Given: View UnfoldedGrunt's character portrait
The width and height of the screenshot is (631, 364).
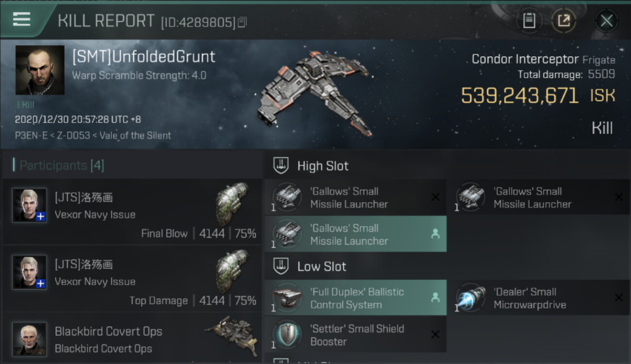Looking at the screenshot, I should pyautogui.click(x=40, y=70).
